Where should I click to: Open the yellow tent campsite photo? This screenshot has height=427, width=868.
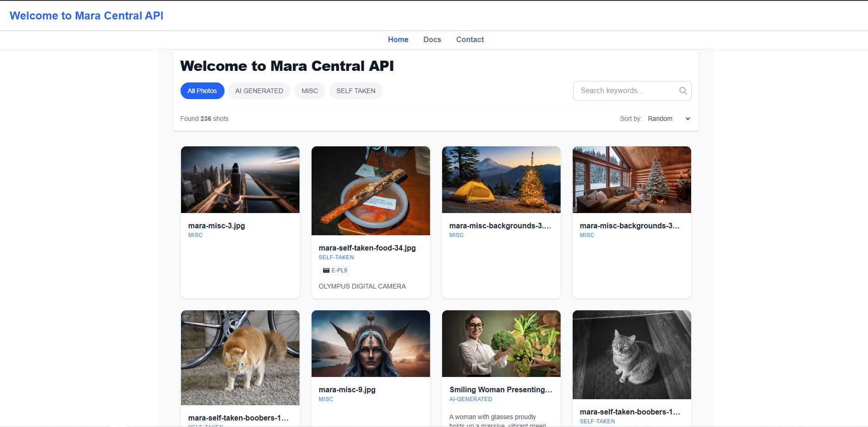coord(501,180)
